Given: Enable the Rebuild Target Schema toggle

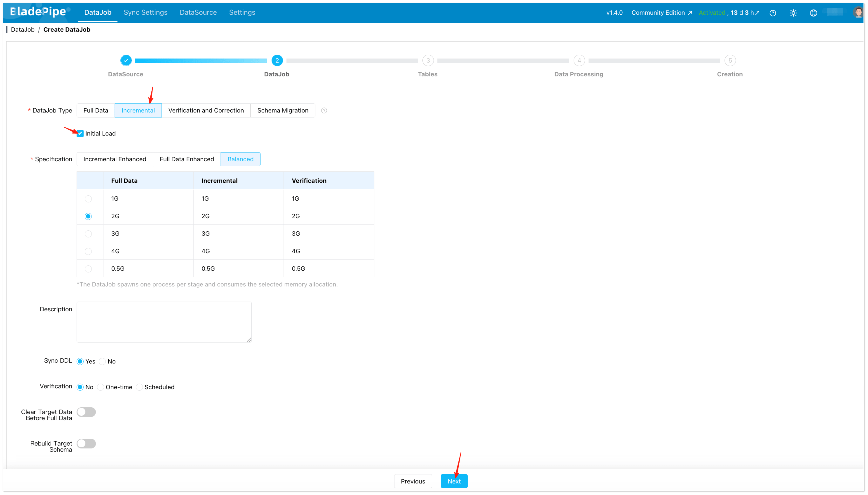Looking at the screenshot, I should tap(86, 443).
